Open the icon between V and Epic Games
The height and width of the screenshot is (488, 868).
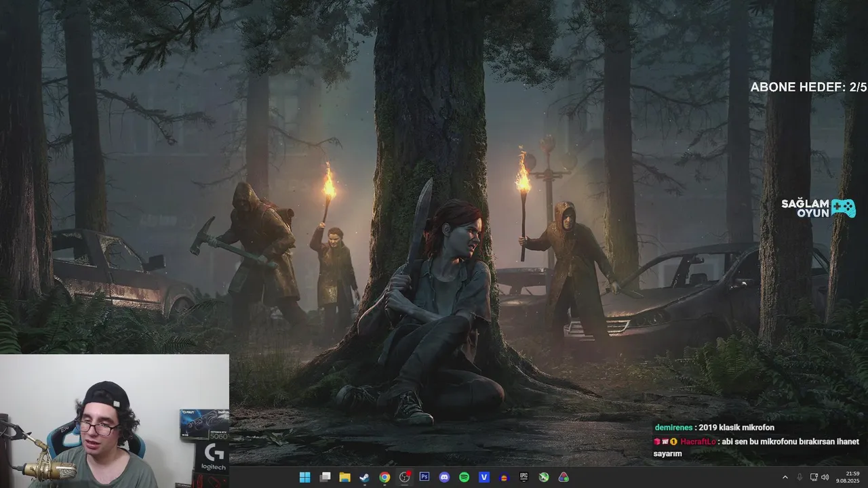coord(504,477)
